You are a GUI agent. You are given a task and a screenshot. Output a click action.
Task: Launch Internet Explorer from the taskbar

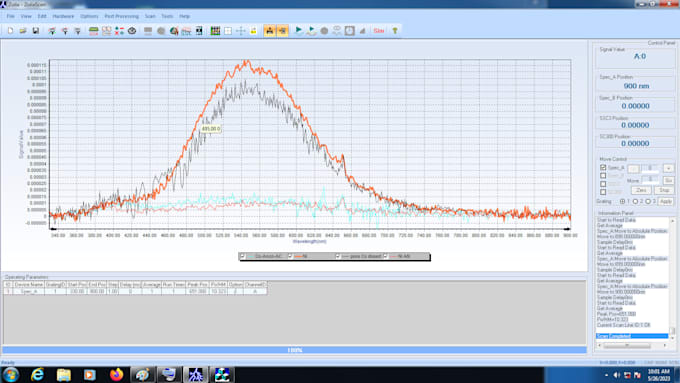click(37, 375)
